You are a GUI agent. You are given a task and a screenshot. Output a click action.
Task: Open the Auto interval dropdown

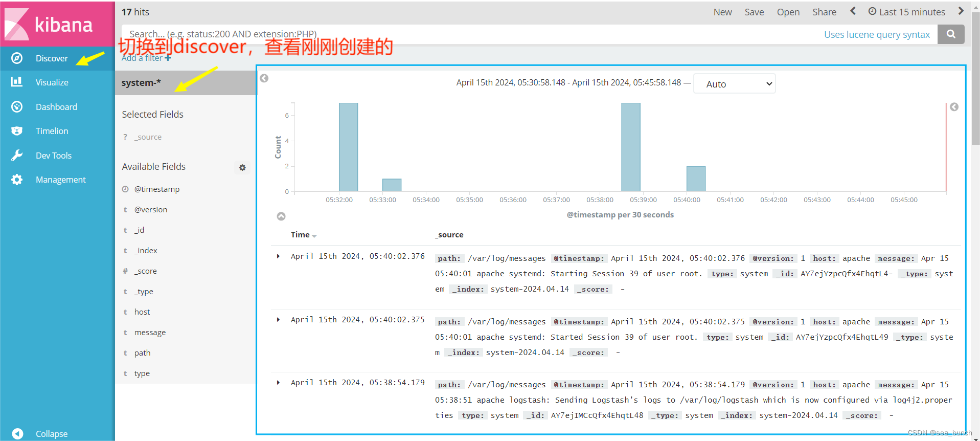point(734,84)
